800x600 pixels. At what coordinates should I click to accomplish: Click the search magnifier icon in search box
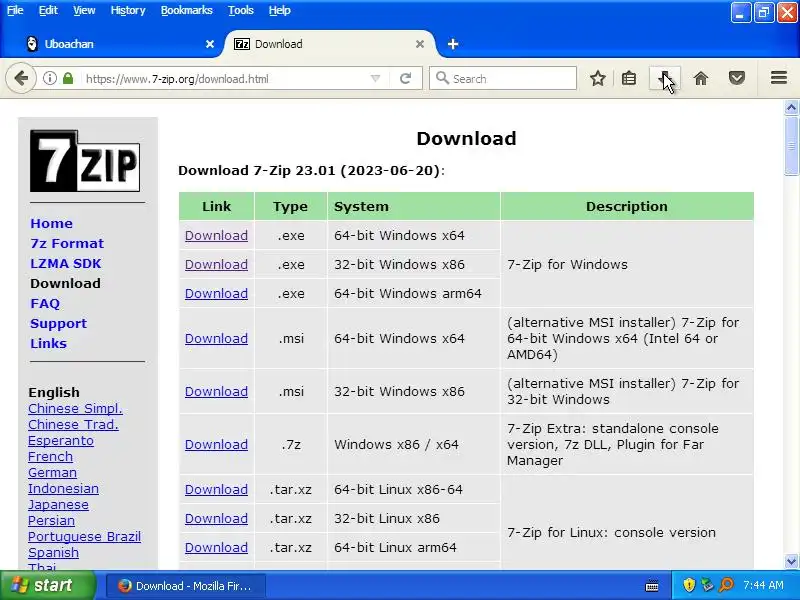pos(442,78)
